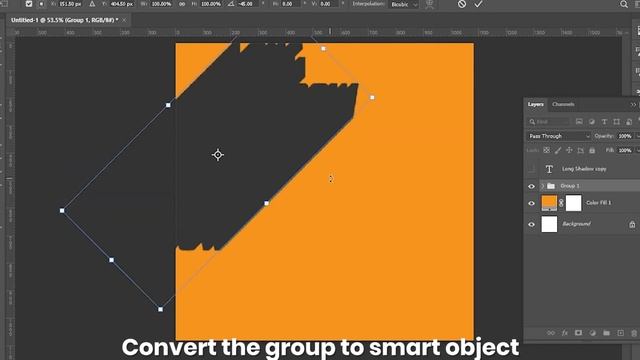Open the Opacity slider dropdown arrow

click(637, 136)
